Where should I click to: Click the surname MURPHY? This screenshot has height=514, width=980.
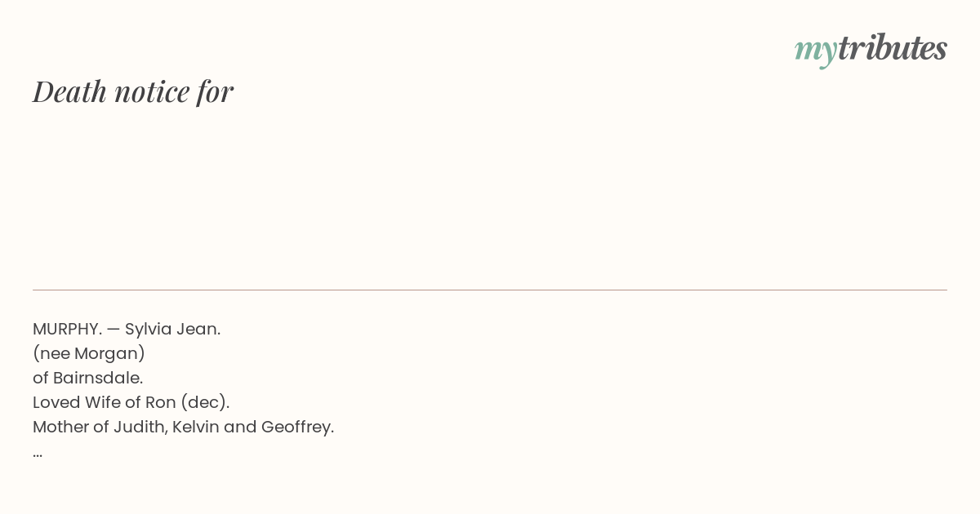point(67,329)
